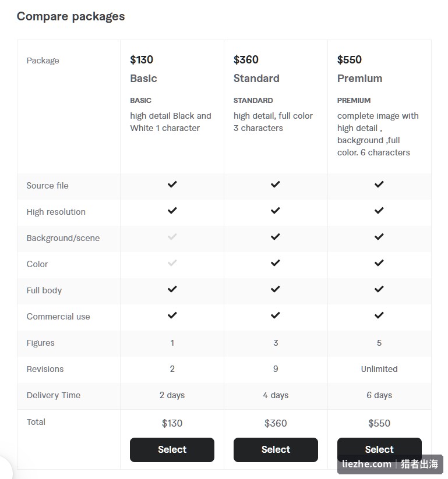The height and width of the screenshot is (479, 448).
Task: Select the $360 Standard package
Action: click(276, 450)
